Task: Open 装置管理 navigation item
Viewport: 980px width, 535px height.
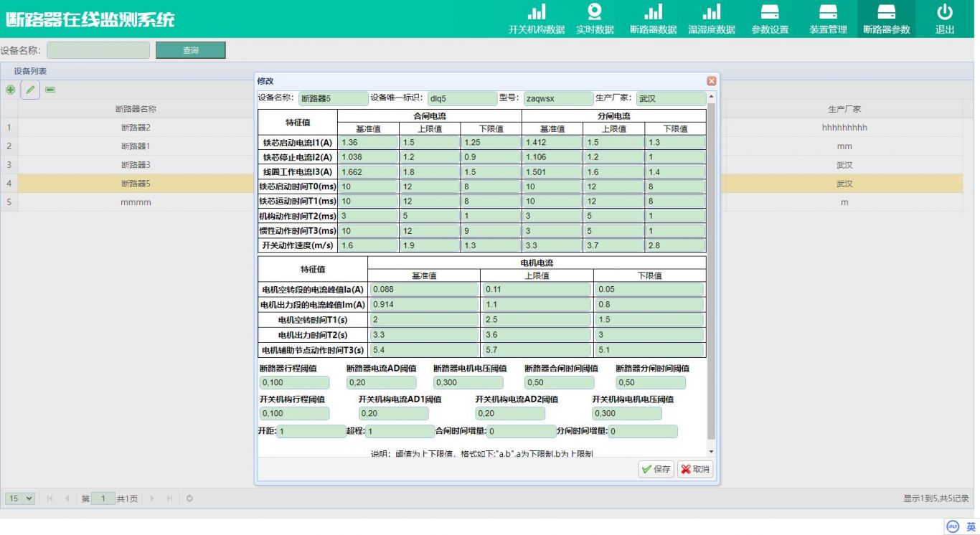Action: tap(829, 19)
